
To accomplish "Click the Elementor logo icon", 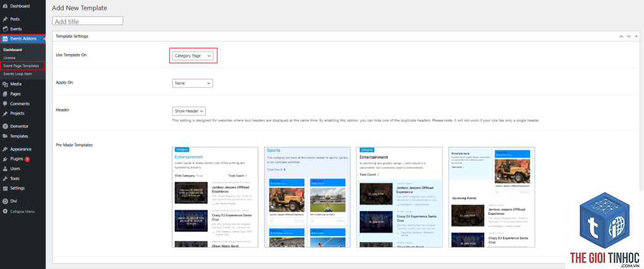I will pos(5,127).
